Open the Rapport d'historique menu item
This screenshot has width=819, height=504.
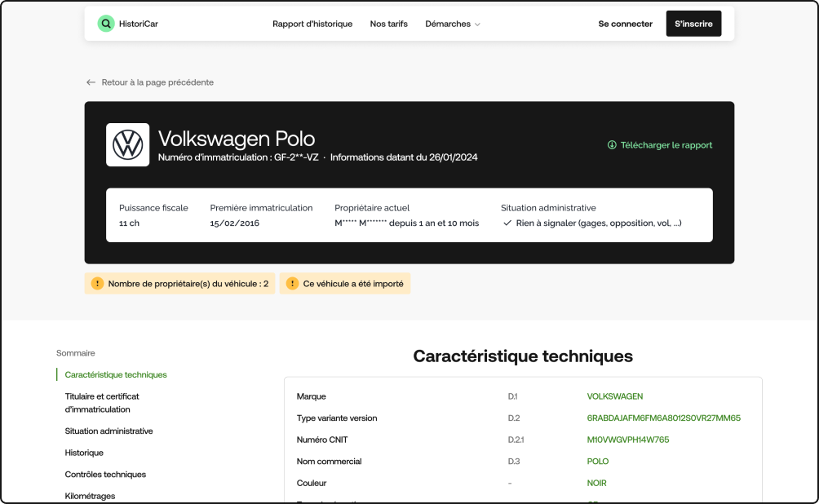tap(312, 24)
